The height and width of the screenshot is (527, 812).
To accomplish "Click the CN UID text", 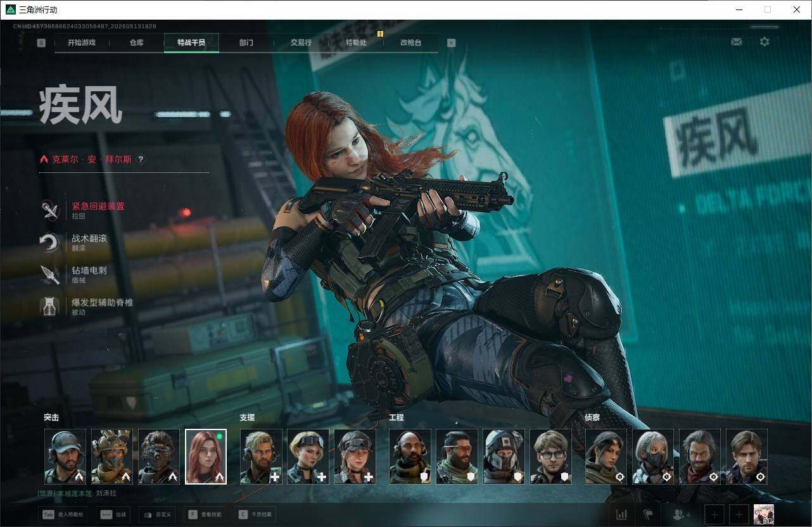I will [85, 26].
